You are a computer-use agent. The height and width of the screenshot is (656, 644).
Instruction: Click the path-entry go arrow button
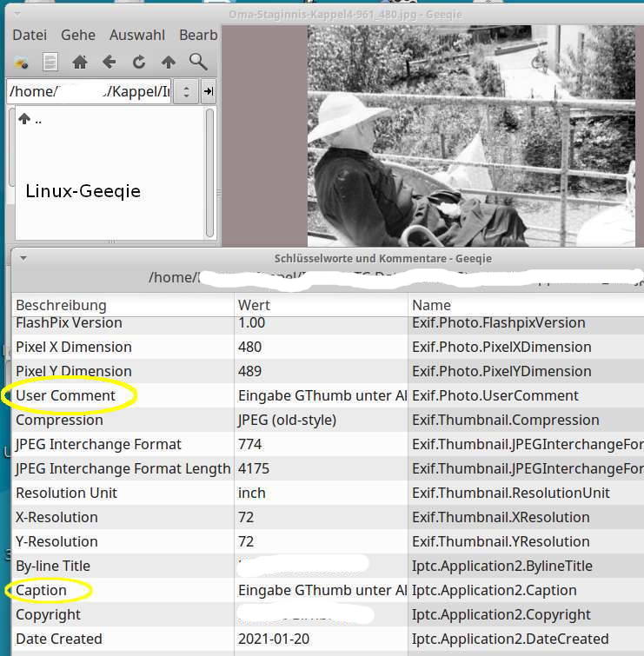pos(209,92)
